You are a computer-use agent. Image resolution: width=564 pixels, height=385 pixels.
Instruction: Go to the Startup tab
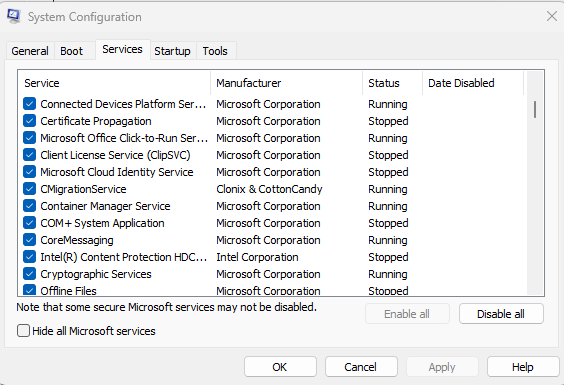point(172,51)
